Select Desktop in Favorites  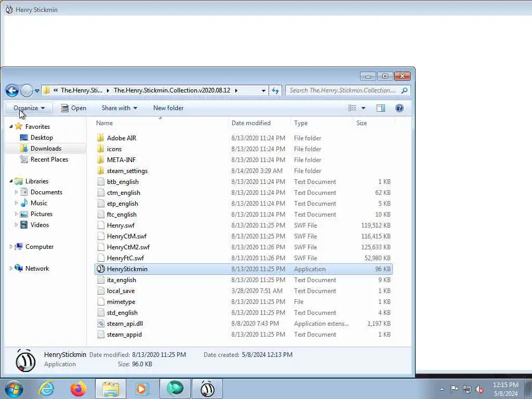pyautogui.click(x=42, y=137)
